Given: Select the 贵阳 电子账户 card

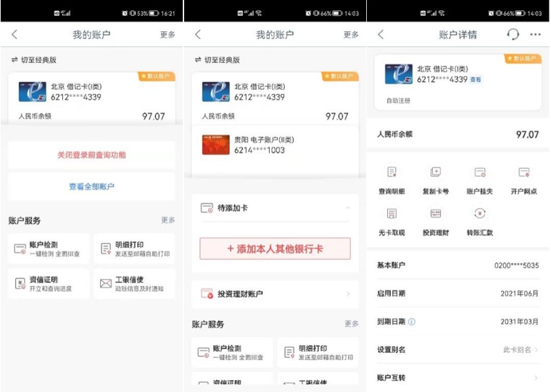Looking at the screenshot, I should [x=275, y=145].
